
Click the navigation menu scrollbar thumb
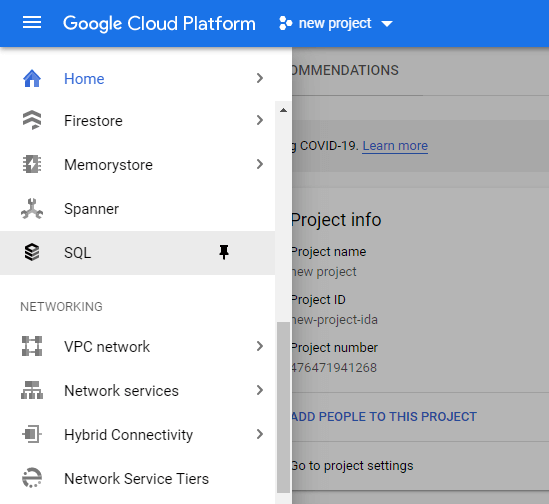[x=283, y=407]
